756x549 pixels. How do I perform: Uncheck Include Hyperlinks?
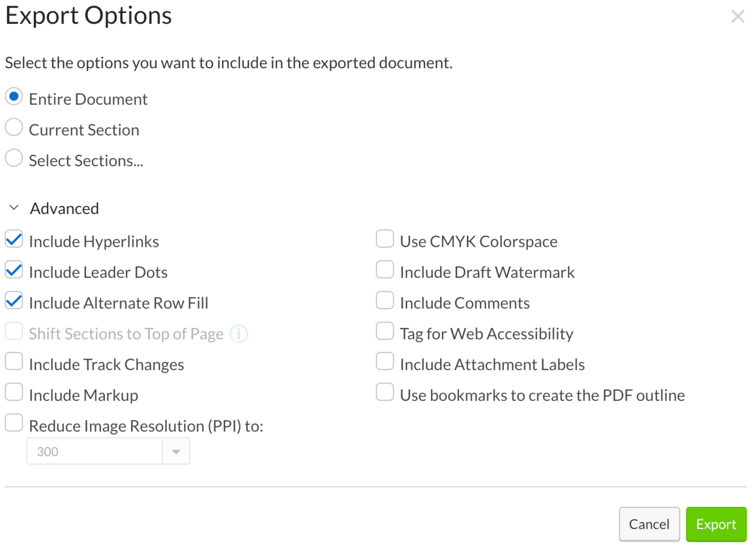(x=14, y=239)
